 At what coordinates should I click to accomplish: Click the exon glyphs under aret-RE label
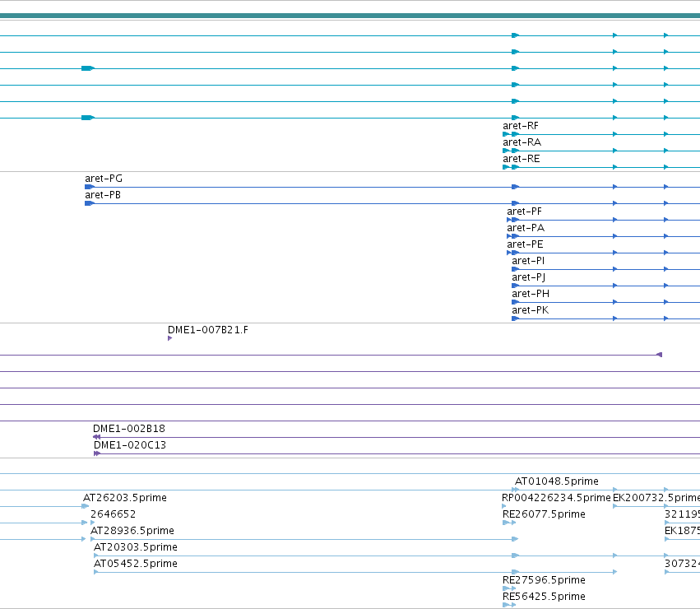pyautogui.click(x=511, y=167)
